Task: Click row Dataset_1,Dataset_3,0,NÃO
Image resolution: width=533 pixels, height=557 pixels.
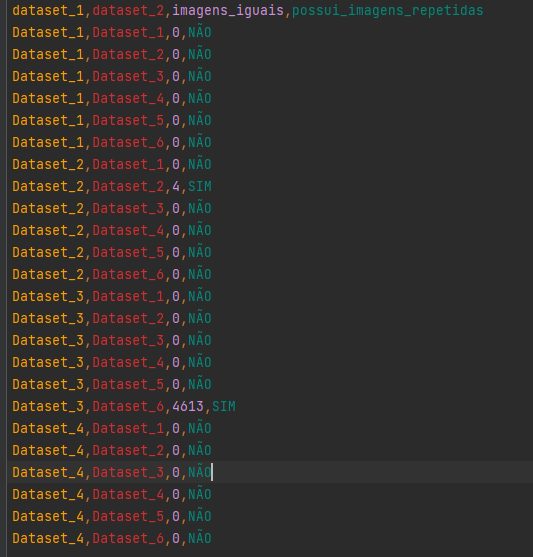Action: click(112, 77)
